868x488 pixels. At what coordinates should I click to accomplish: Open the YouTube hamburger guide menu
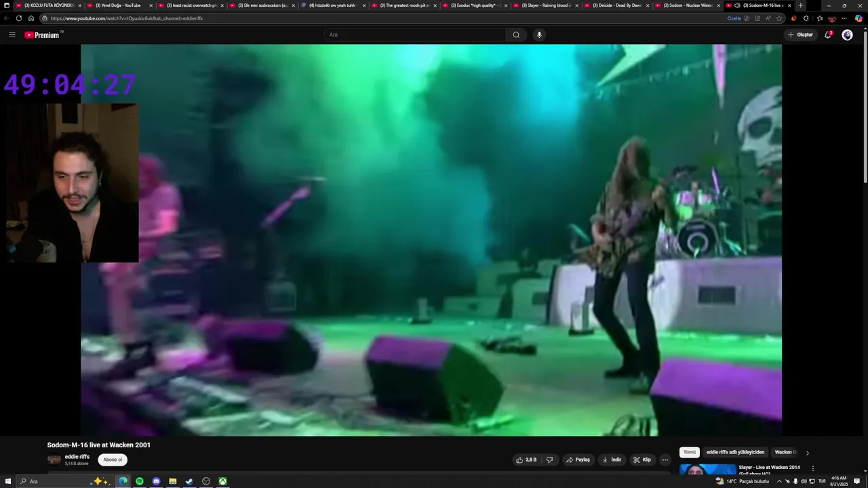(12, 35)
